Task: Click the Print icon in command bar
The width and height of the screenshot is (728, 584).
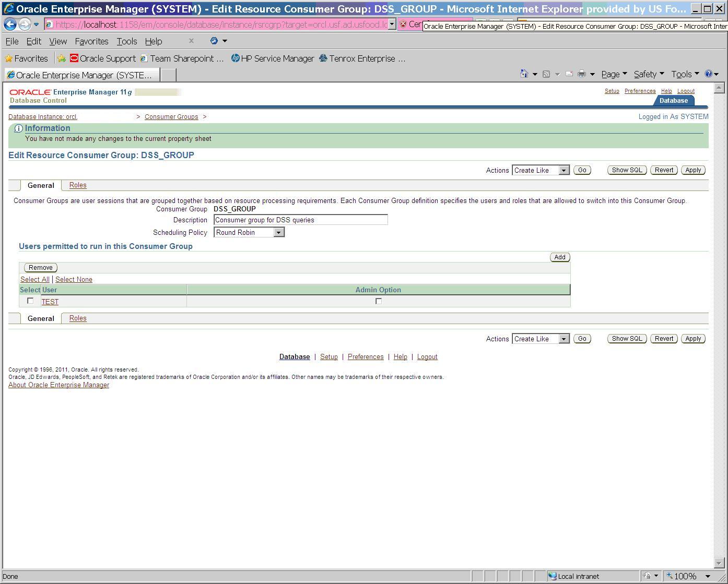Action: click(581, 74)
